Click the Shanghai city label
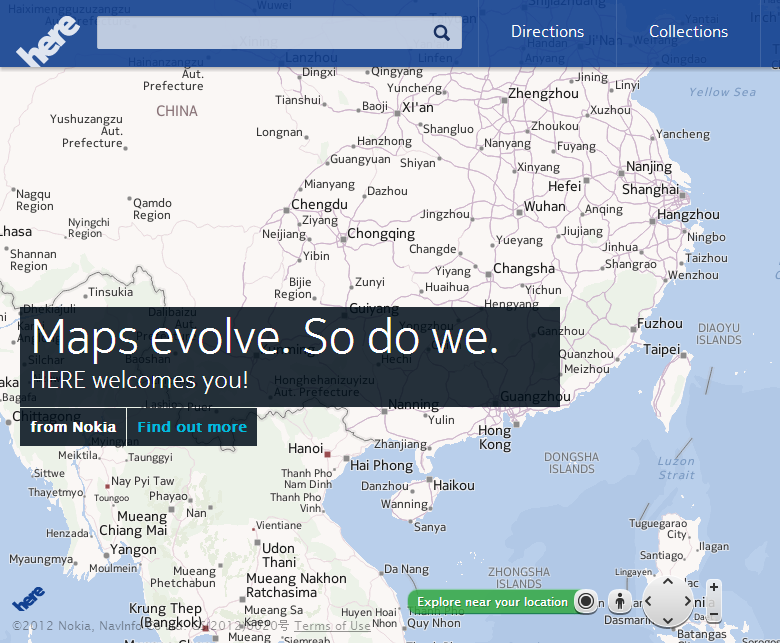Screen dimensions: 780x643 coord(650,189)
